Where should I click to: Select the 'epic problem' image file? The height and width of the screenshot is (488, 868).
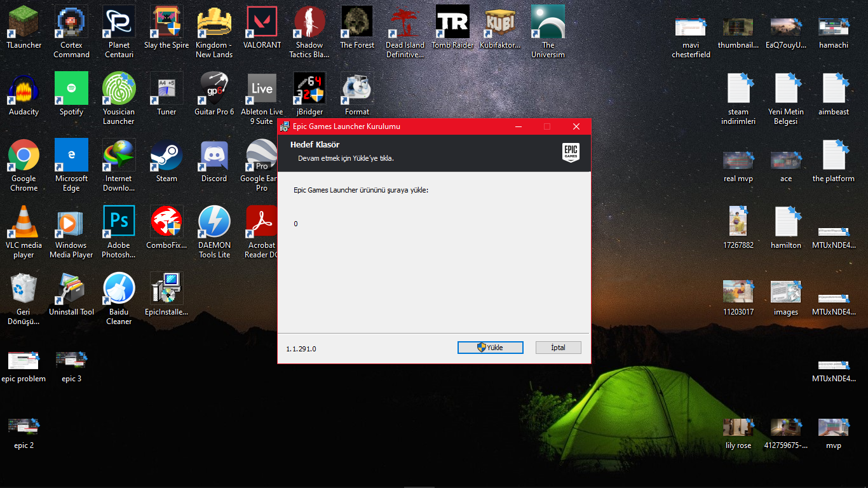coord(24,367)
